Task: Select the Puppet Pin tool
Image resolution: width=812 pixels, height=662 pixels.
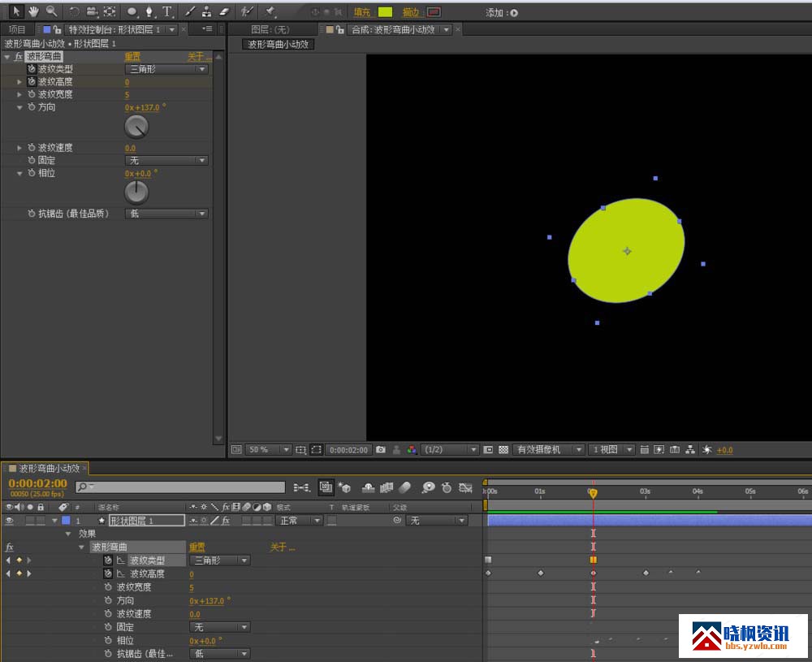Action: pyautogui.click(x=270, y=11)
